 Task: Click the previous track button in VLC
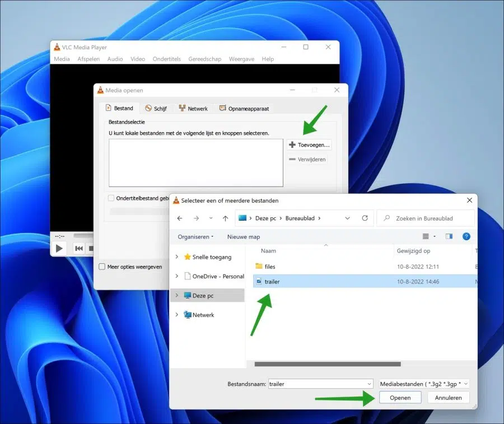coord(79,248)
